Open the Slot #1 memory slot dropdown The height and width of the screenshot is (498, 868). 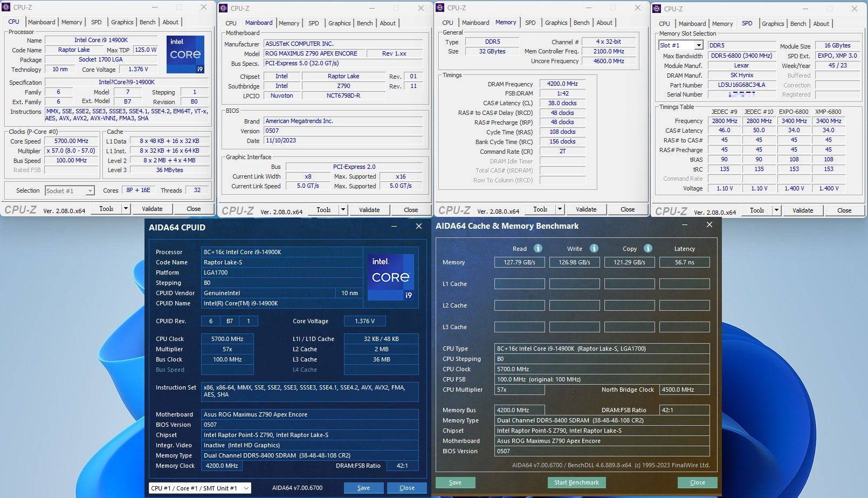click(x=698, y=46)
